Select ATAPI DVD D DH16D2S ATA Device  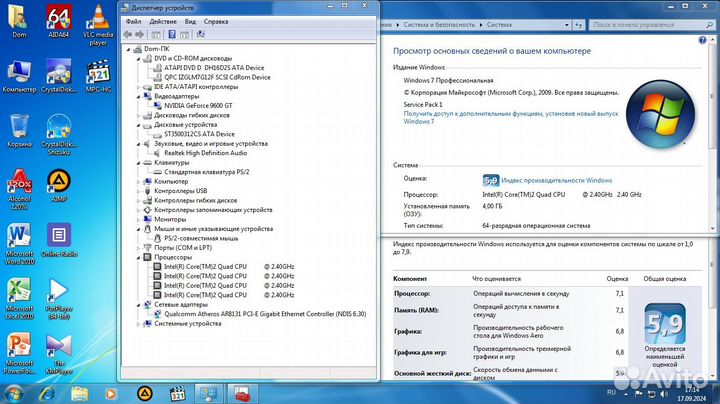point(214,67)
